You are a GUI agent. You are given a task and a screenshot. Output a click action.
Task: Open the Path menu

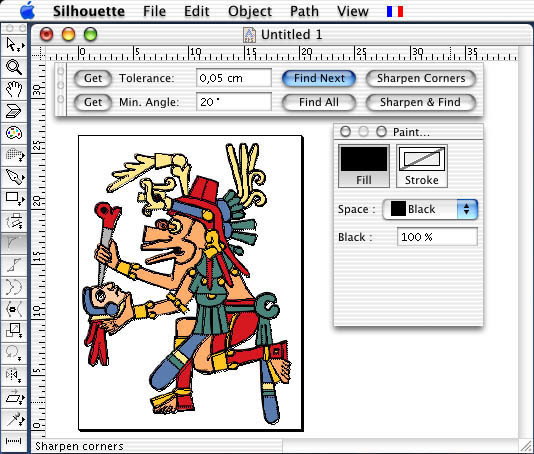click(x=304, y=11)
